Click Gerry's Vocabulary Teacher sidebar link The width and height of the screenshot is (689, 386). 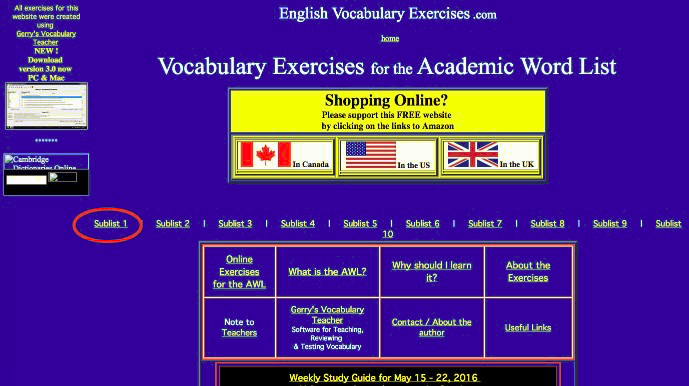tap(46, 38)
